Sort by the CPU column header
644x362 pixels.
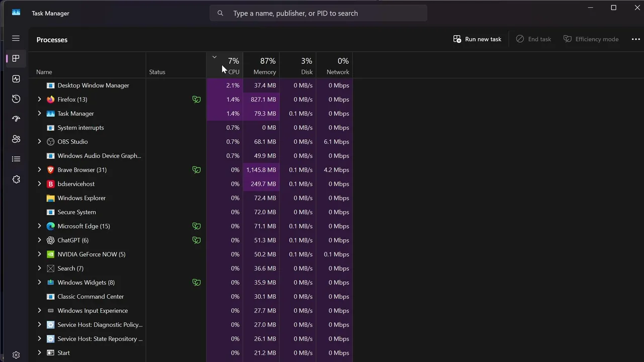224,65
